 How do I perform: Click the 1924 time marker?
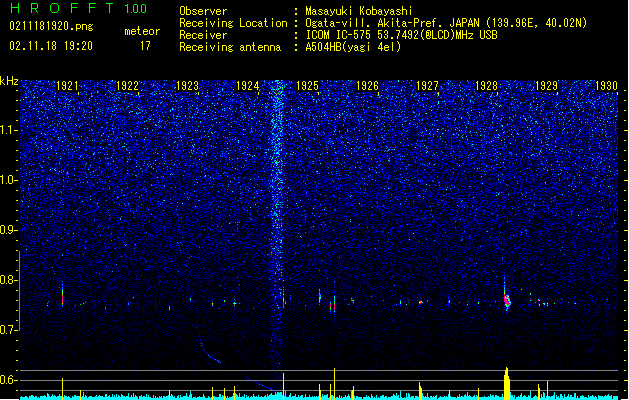tap(248, 86)
